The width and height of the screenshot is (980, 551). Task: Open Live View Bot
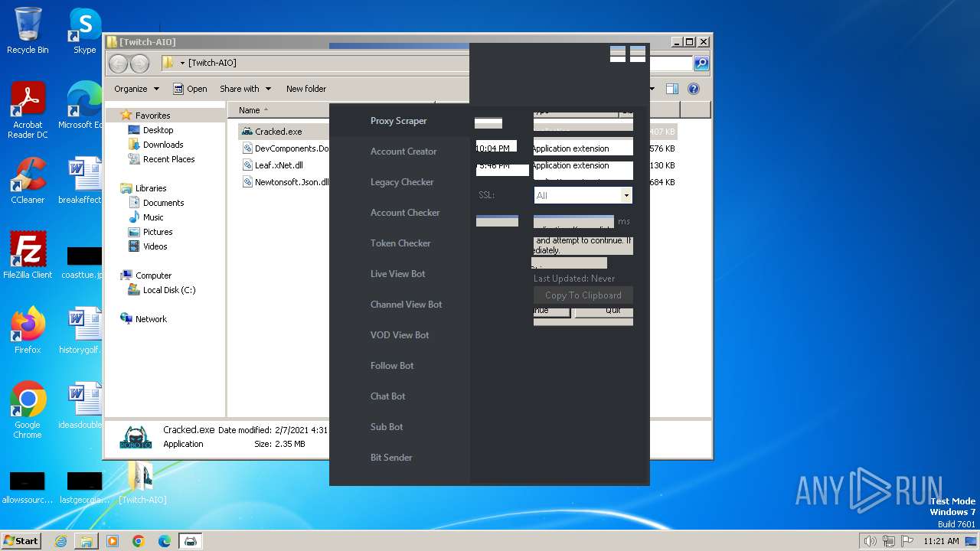[397, 274]
